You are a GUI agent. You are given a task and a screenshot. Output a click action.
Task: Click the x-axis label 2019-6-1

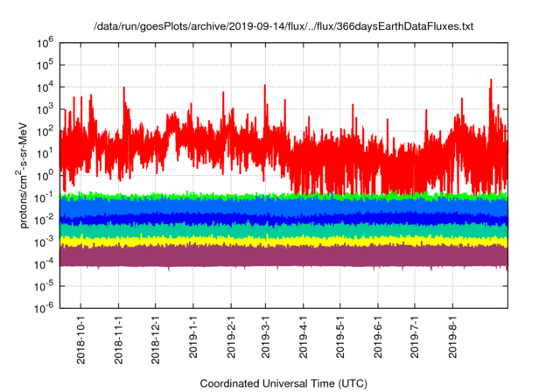[x=378, y=337]
